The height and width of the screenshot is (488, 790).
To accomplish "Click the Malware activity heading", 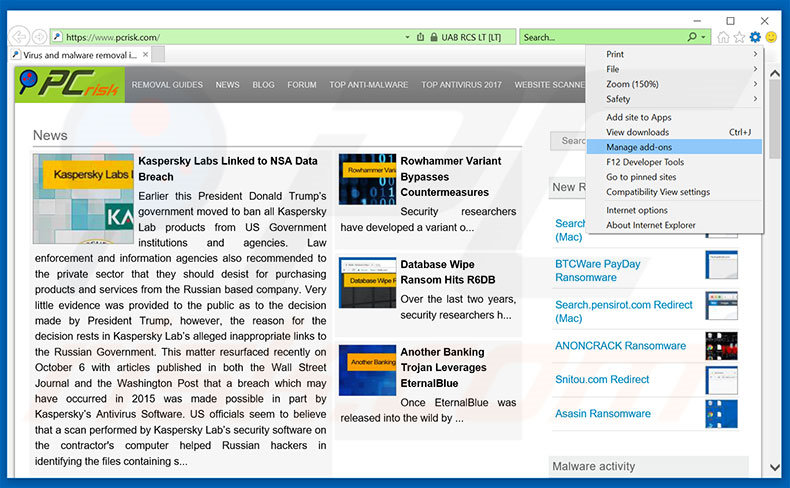I will [594, 466].
